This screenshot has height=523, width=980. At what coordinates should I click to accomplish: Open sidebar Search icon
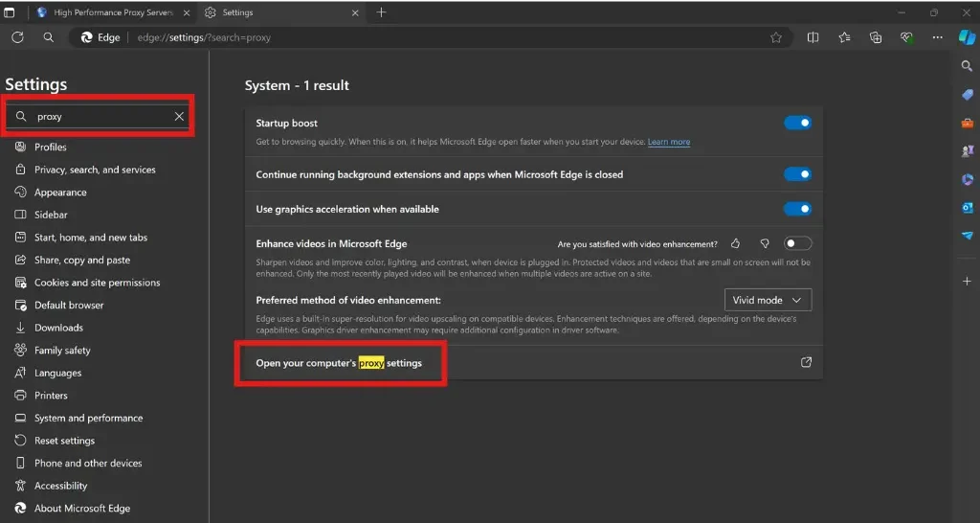click(x=967, y=66)
